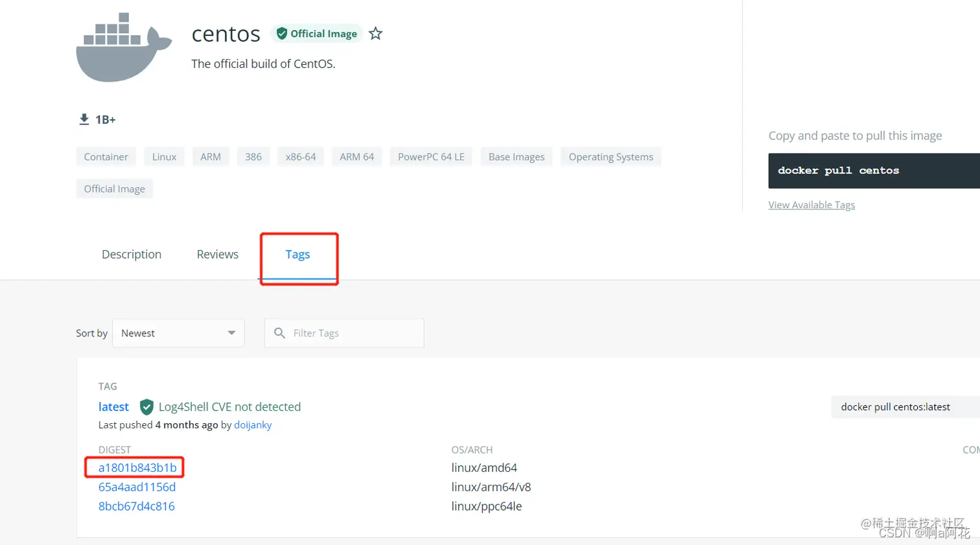The height and width of the screenshot is (545, 980).
Task: Copy the docker pull centos command box
Action: tap(874, 171)
